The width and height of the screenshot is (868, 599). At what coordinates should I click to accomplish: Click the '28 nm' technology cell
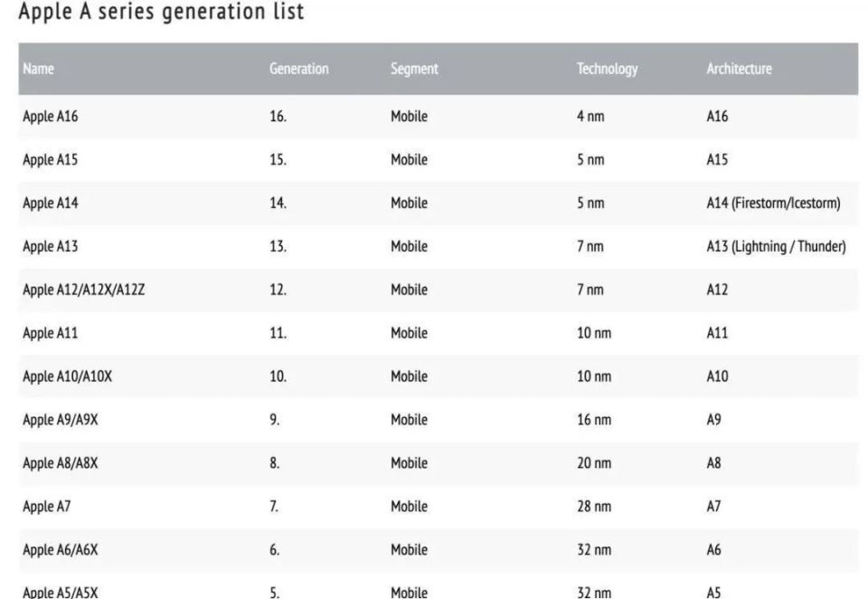point(594,507)
